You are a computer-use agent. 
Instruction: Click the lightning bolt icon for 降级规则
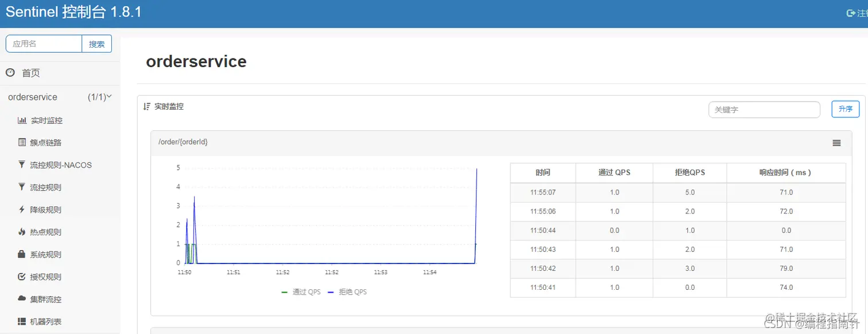22,209
